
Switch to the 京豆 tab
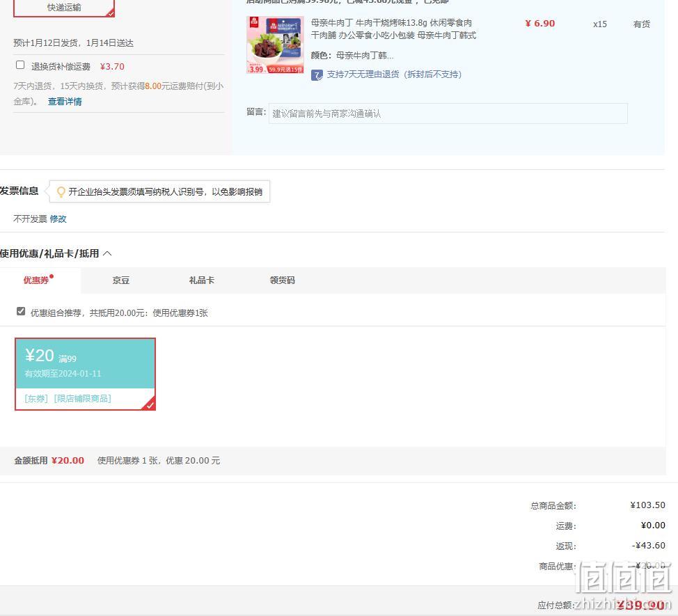(121, 280)
